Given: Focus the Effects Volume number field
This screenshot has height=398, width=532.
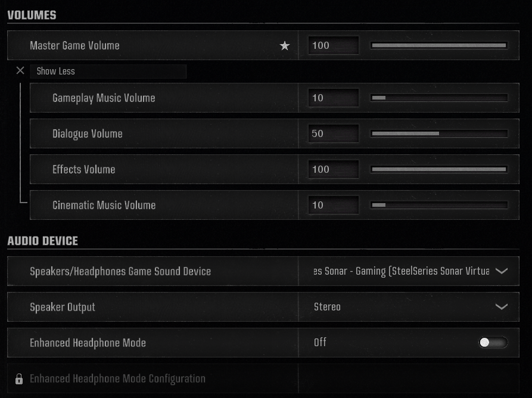Looking at the screenshot, I should [x=333, y=169].
